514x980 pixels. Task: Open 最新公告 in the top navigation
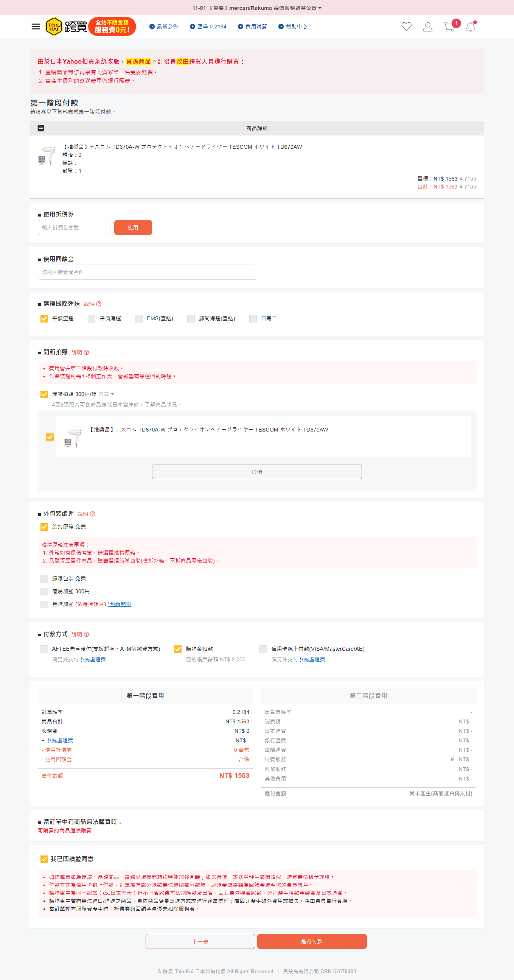[x=164, y=26]
